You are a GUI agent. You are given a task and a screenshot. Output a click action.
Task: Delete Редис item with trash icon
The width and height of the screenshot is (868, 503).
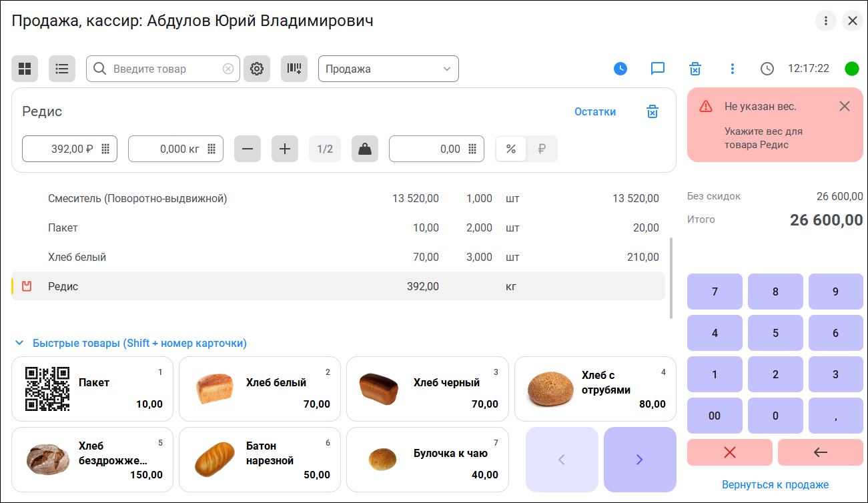(653, 112)
